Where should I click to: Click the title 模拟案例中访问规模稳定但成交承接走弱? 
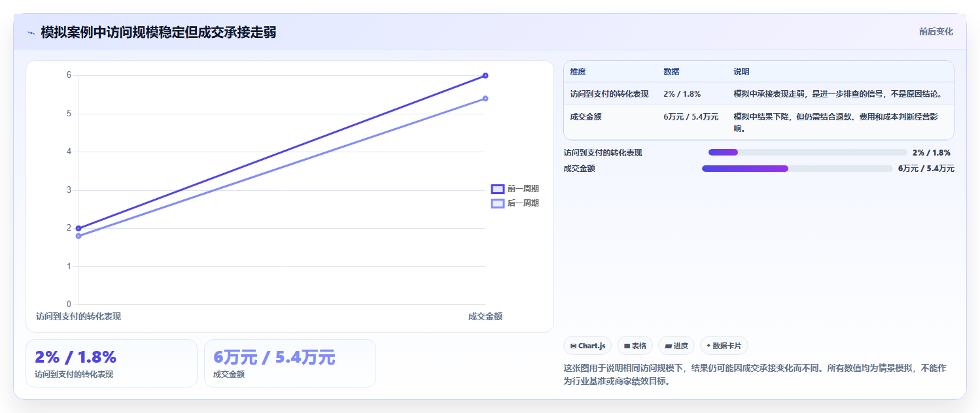coord(158,32)
